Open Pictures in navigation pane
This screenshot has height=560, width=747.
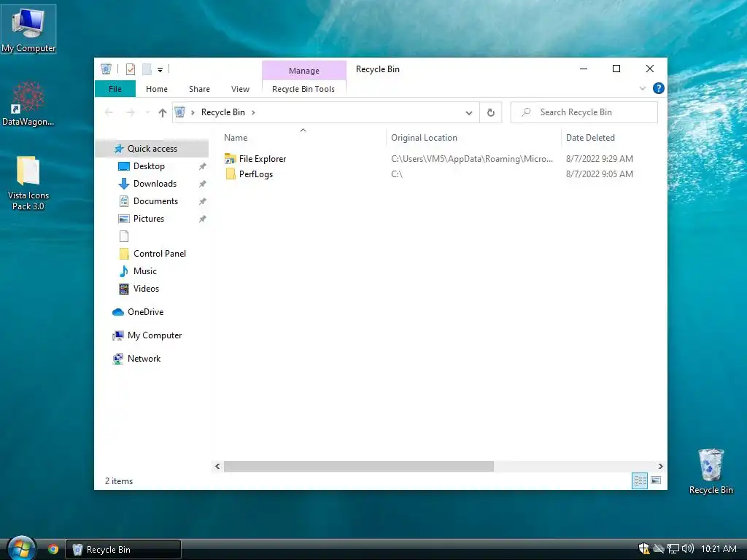tap(149, 219)
